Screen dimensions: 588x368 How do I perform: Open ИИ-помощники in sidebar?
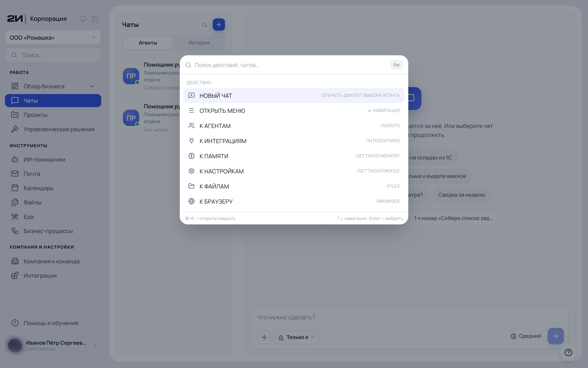coord(53,159)
